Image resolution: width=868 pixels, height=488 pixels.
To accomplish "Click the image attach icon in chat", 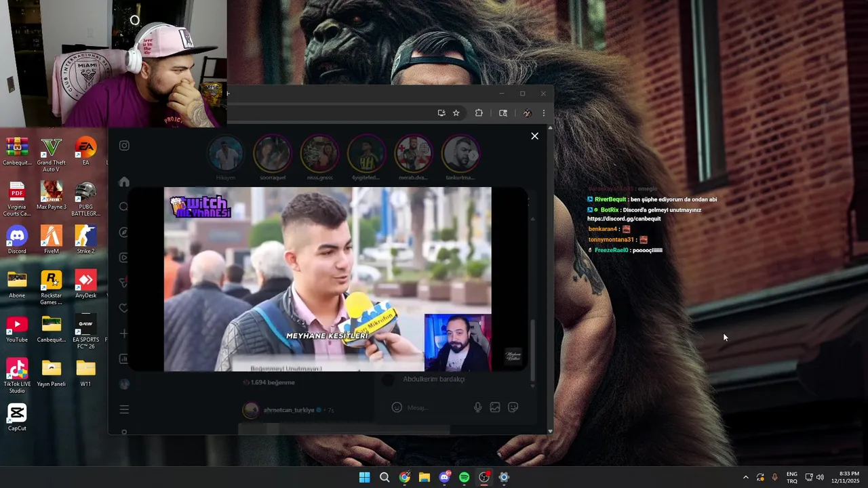I will (495, 407).
